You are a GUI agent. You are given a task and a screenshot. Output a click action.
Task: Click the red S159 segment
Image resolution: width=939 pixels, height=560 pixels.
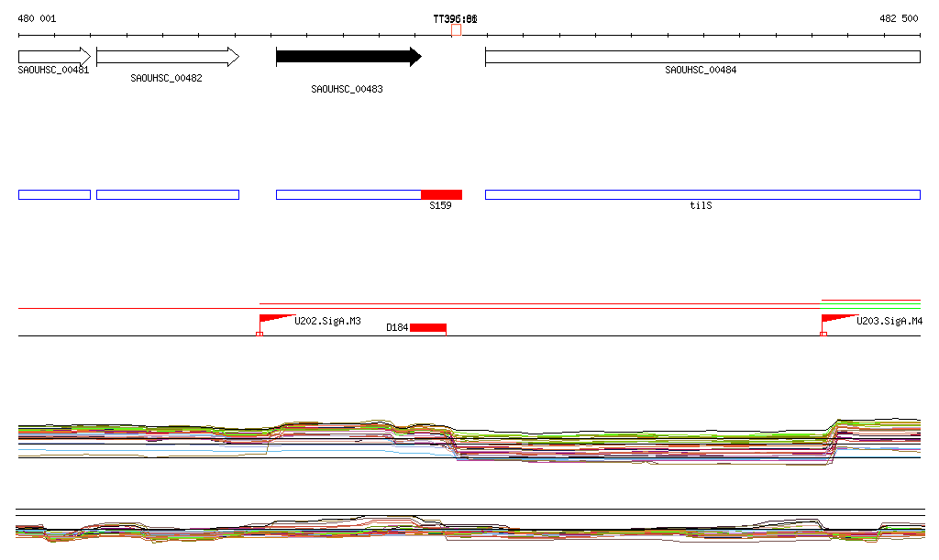441,194
